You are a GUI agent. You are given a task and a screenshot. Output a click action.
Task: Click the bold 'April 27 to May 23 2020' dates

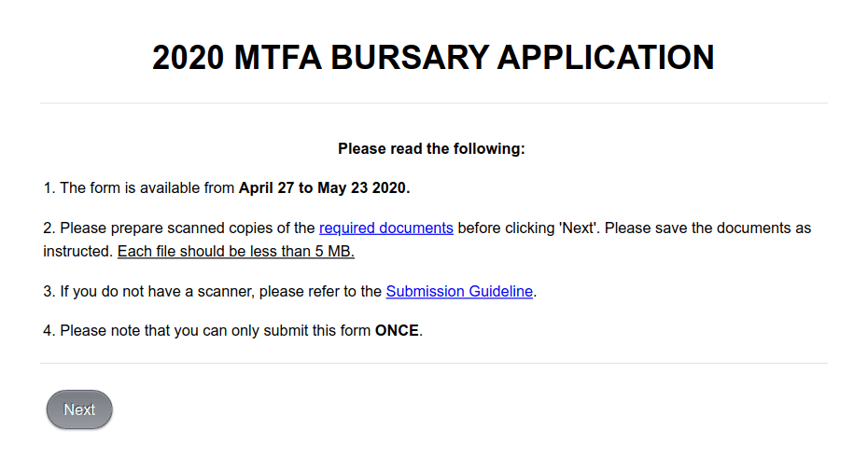click(x=324, y=188)
